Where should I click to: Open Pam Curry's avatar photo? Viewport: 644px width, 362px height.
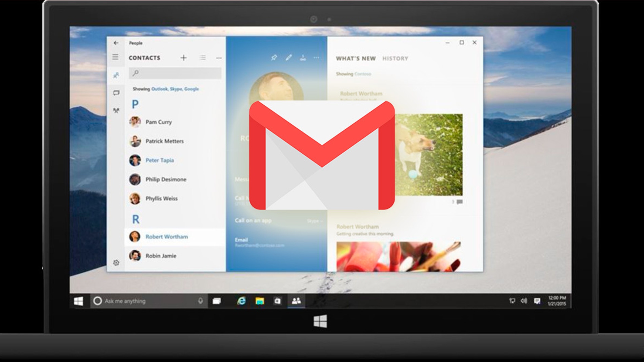(135, 122)
